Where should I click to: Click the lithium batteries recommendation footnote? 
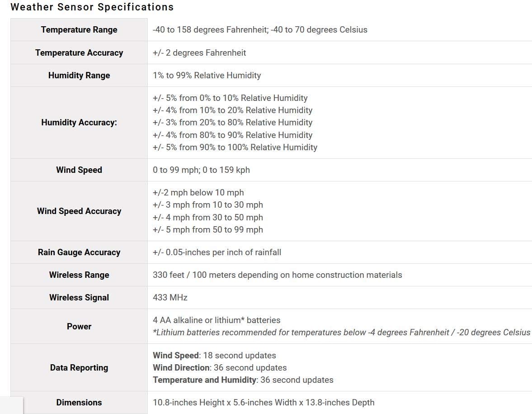click(x=341, y=333)
